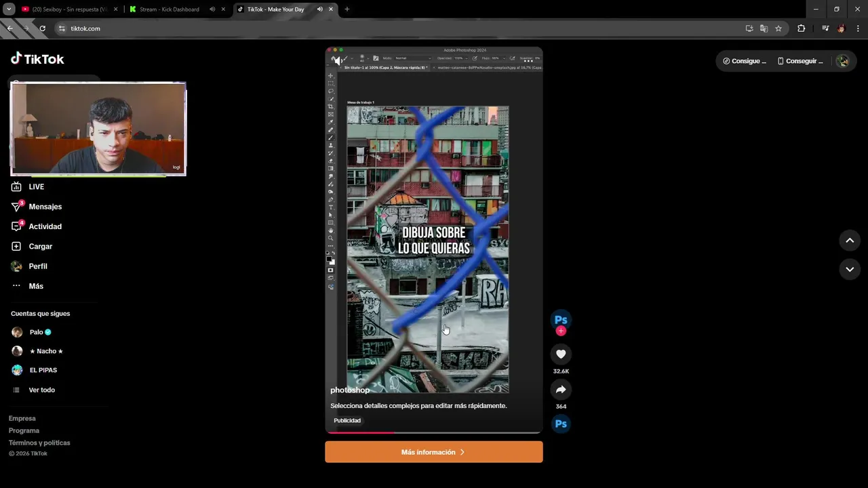Image resolution: width=868 pixels, height=488 pixels.
Task: Open the Photoshop profile avatar
Action: tap(561, 319)
